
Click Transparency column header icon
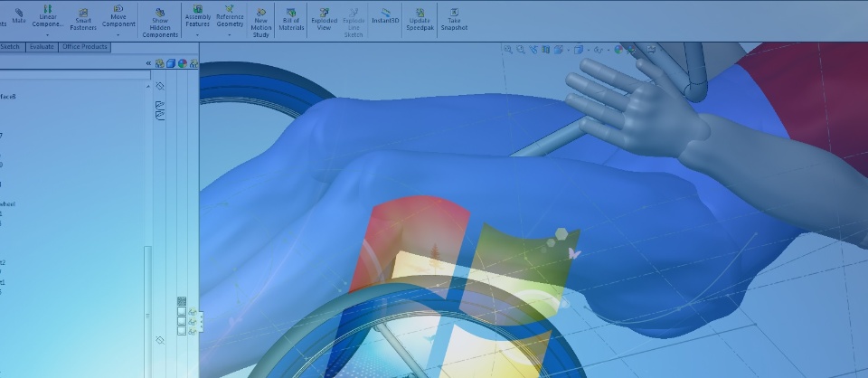pyautogui.click(x=193, y=63)
